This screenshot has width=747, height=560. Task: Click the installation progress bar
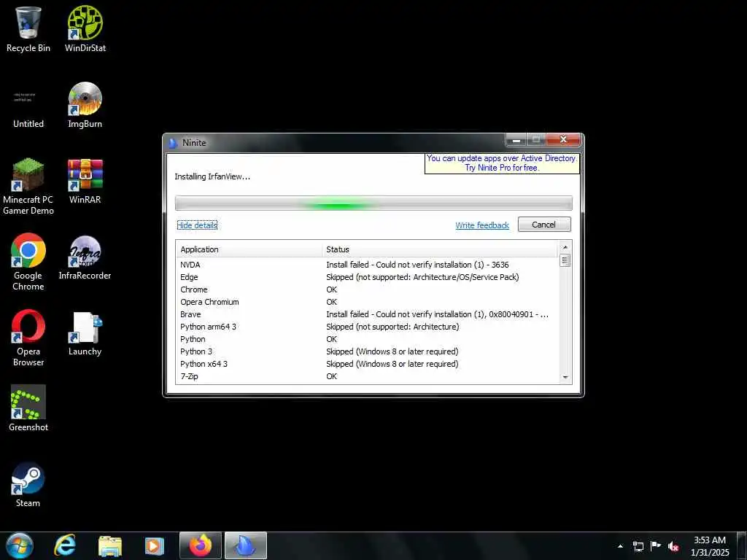(x=373, y=203)
